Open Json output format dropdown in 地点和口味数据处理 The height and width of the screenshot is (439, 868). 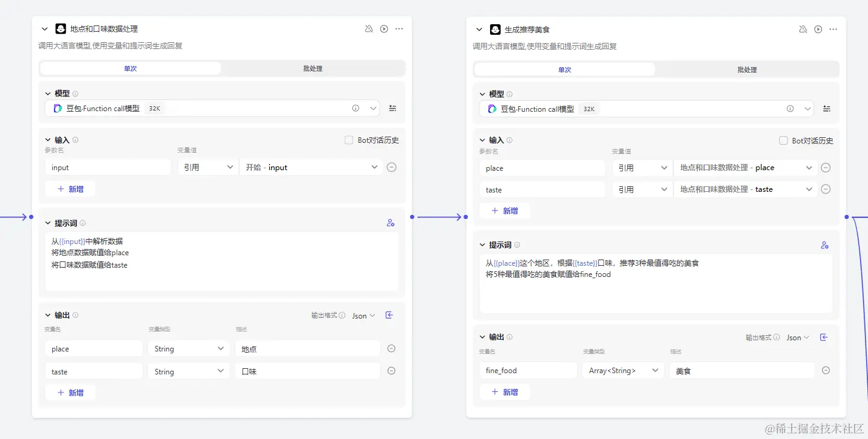click(x=364, y=315)
